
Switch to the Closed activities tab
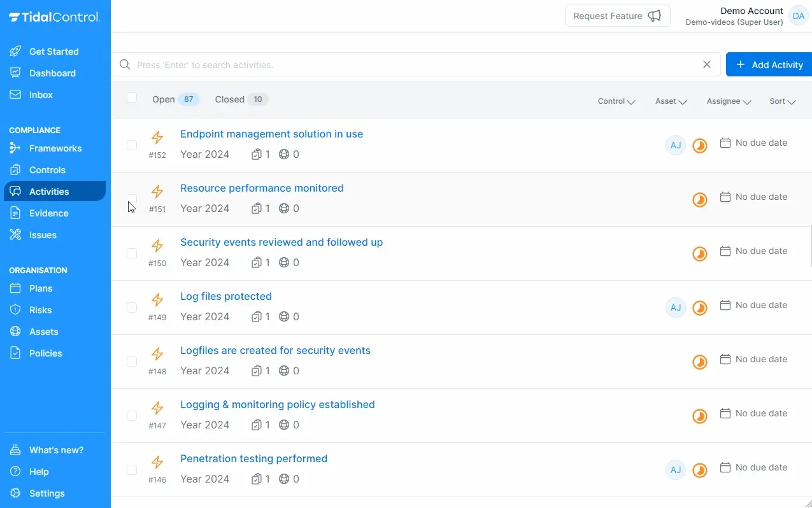[x=241, y=99]
